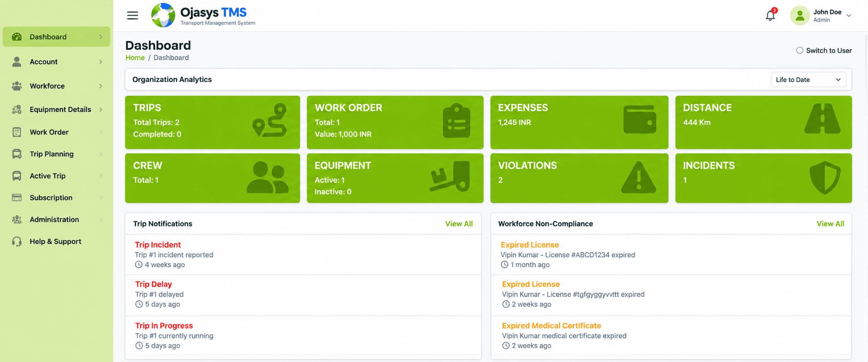This screenshot has width=868, height=362.
Task: Click the shield icon on Incidents card
Action: (x=825, y=178)
